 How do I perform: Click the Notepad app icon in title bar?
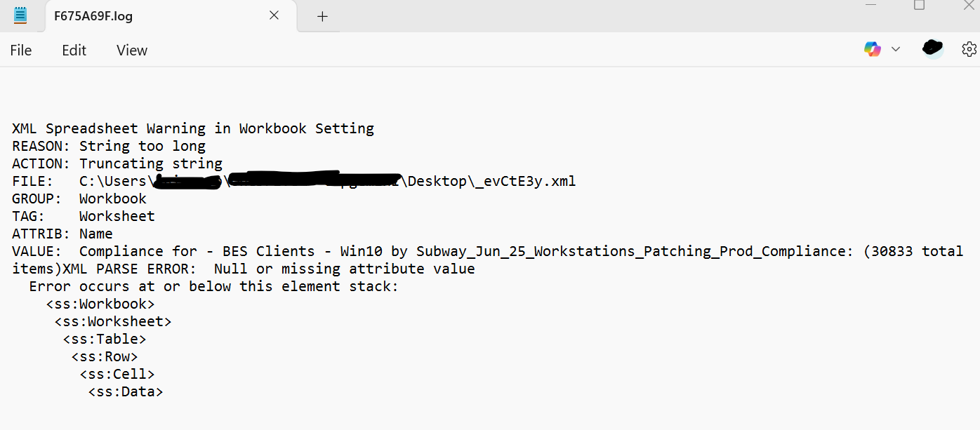point(20,15)
